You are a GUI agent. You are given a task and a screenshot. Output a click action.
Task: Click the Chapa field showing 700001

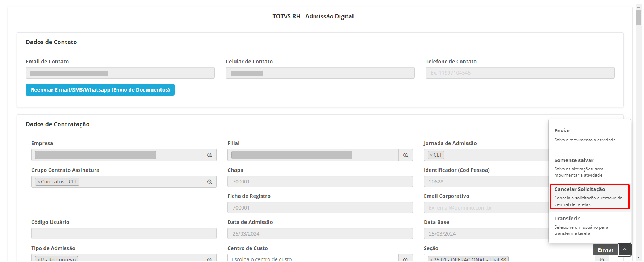click(320, 181)
